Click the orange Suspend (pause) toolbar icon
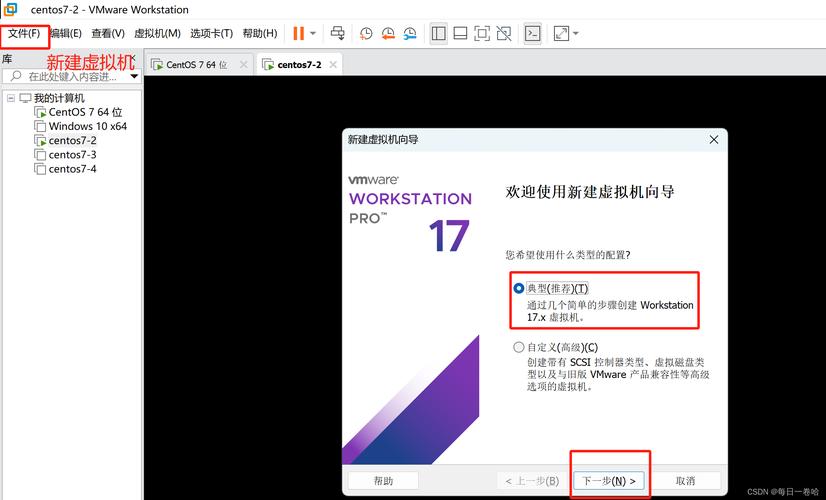826x500 pixels. pyautogui.click(x=299, y=34)
